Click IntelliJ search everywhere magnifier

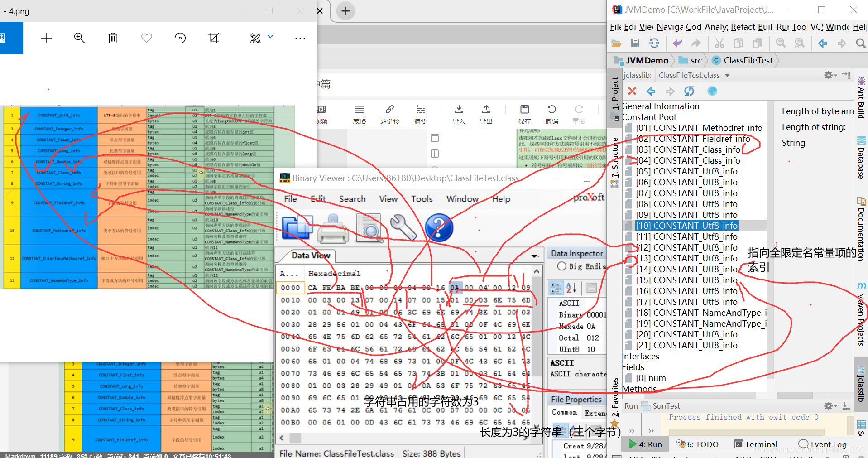click(861, 43)
